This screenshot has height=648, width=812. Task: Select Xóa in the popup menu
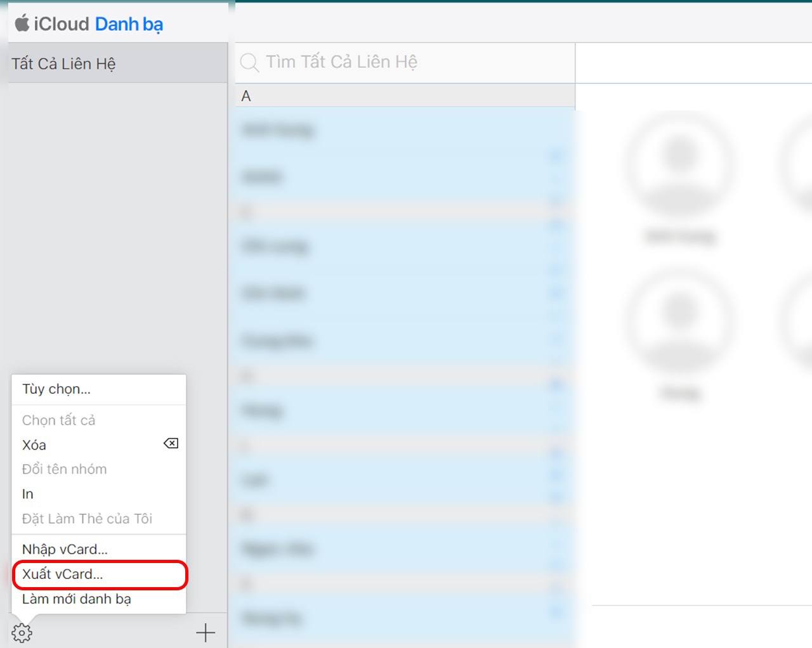[x=99, y=445]
